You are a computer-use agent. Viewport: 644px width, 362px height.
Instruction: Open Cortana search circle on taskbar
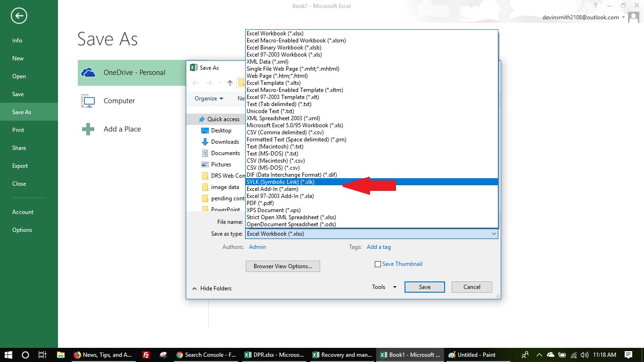pyautogui.click(x=25, y=355)
